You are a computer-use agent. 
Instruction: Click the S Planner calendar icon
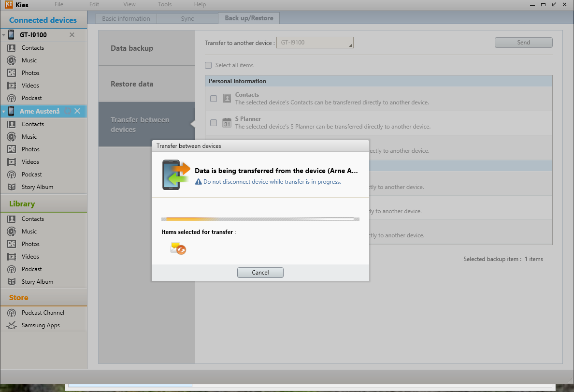click(x=227, y=122)
